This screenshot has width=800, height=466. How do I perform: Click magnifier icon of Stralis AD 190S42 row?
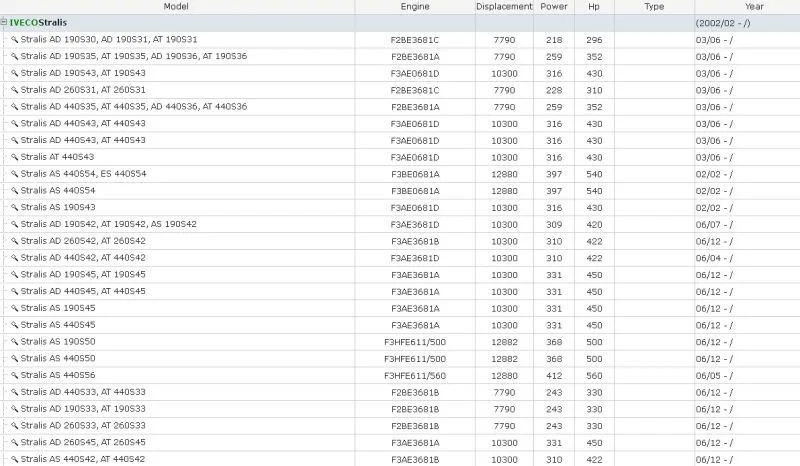coord(14,225)
